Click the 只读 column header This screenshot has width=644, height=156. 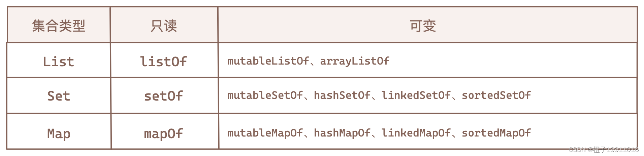tap(164, 26)
